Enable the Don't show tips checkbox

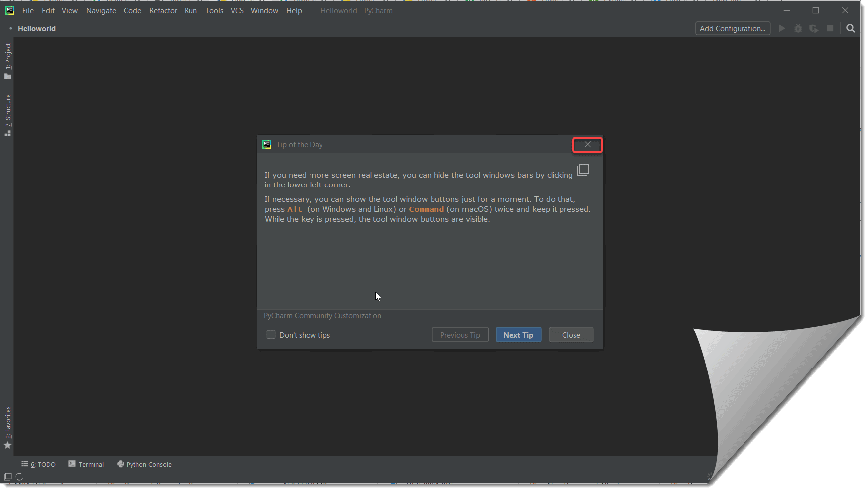(x=271, y=334)
